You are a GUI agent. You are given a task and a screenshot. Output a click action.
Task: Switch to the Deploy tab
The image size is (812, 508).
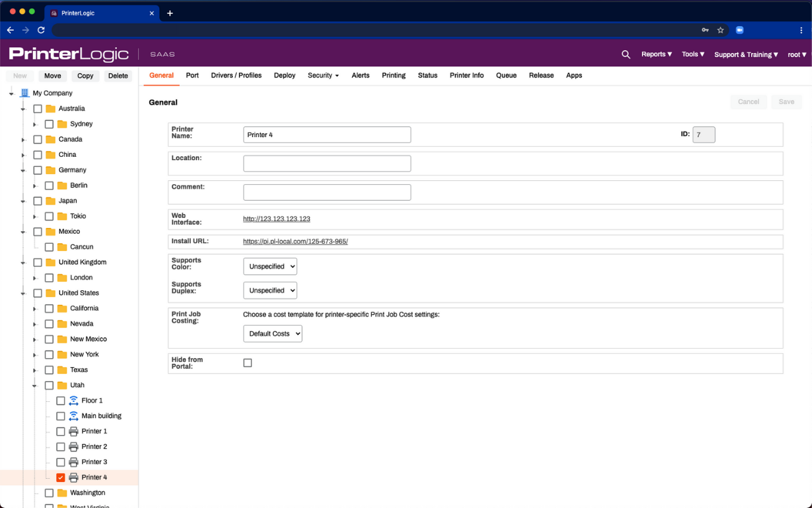tap(284, 75)
